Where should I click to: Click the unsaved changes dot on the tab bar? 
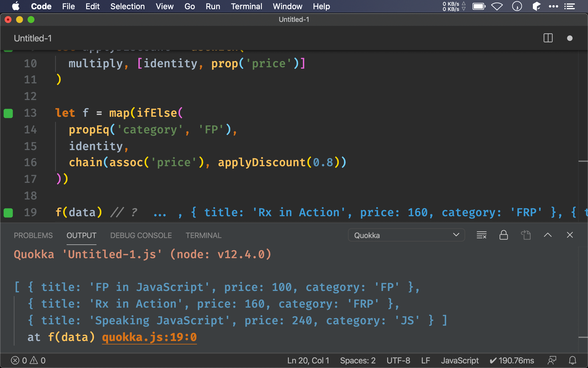point(570,38)
